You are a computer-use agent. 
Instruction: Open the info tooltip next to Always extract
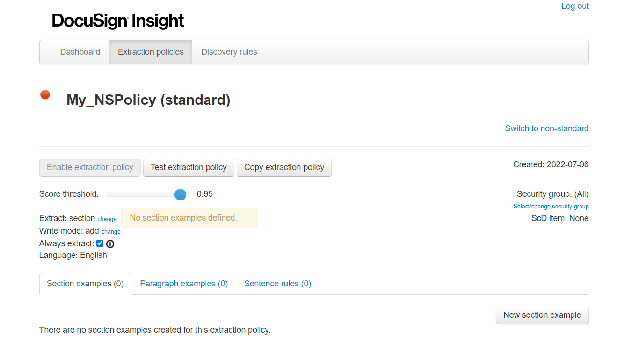coord(110,243)
